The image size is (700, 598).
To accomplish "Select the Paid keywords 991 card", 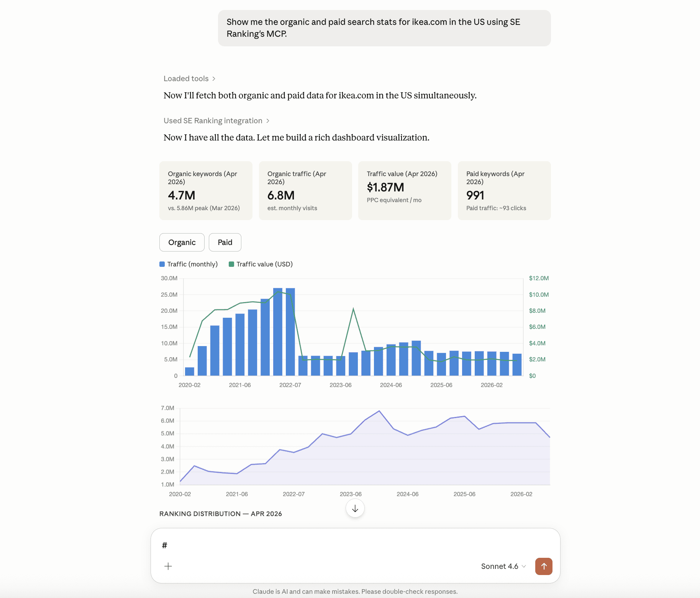I will click(504, 191).
